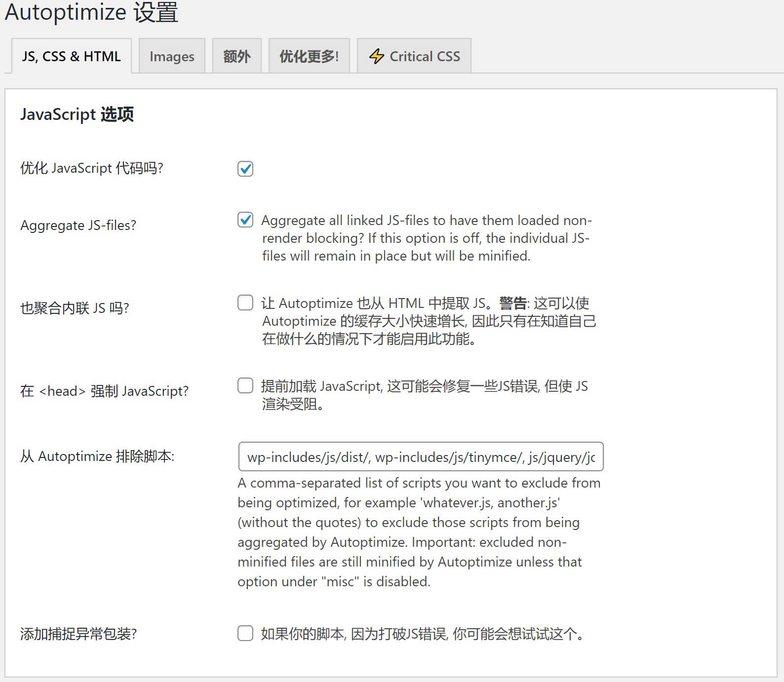The height and width of the screenshot is (682, 784).
Task: Go to the 优化更多! tab
Action: coord(309,56)
